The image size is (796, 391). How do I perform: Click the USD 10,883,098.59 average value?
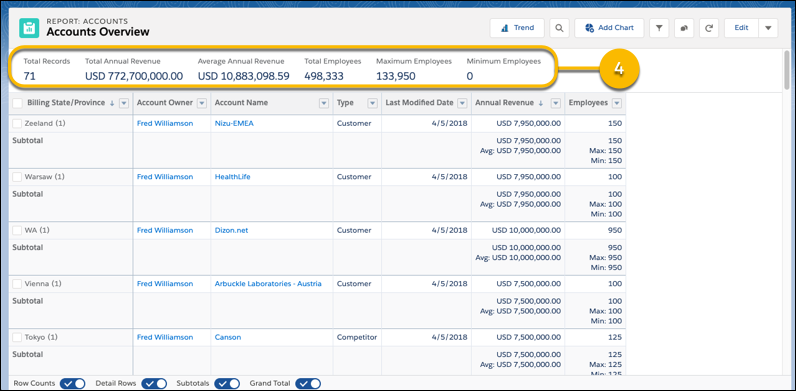point(244,77)
